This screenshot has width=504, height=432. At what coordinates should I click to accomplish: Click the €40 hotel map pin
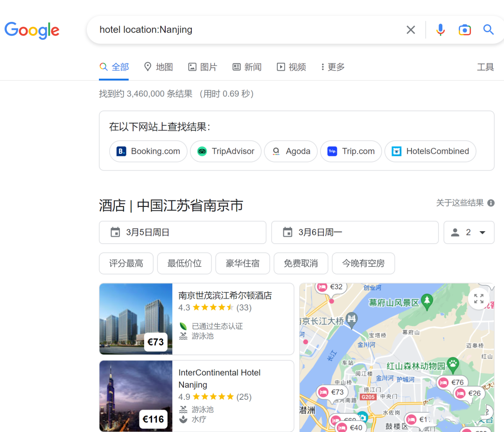350,427
